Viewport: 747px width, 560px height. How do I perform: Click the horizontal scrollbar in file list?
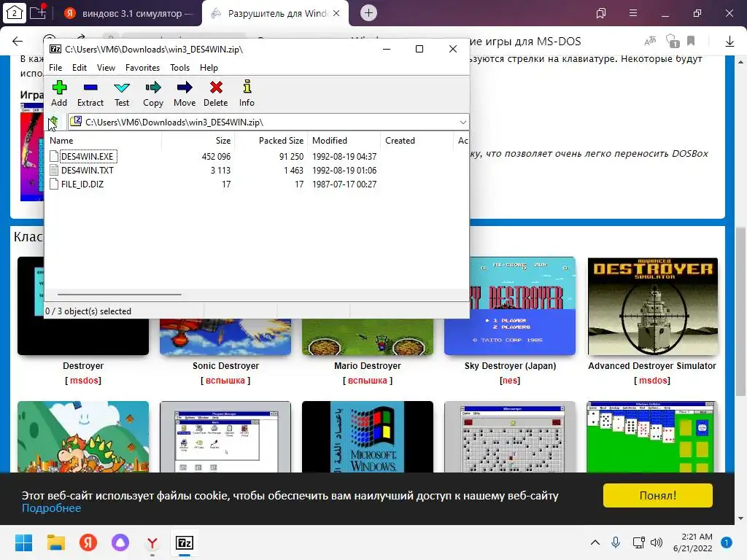[119, 295]
